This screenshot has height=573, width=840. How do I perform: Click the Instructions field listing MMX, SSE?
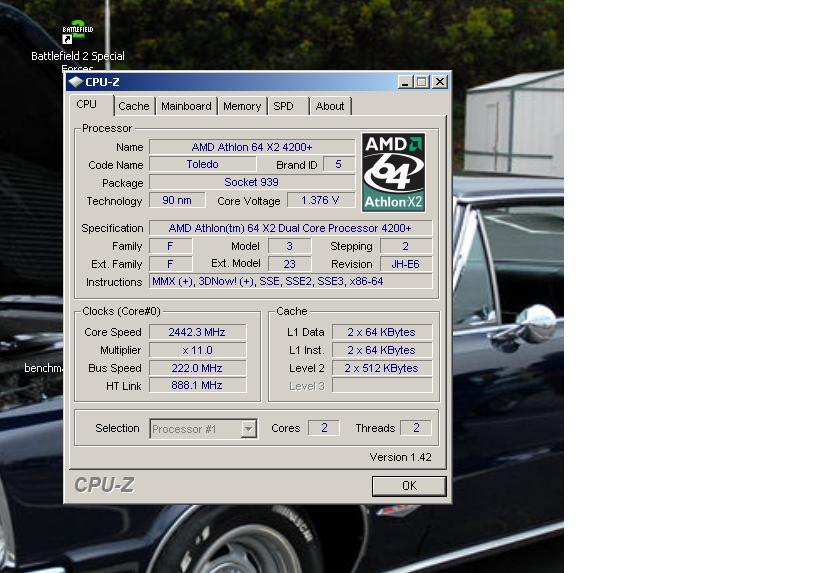point(290,281)
